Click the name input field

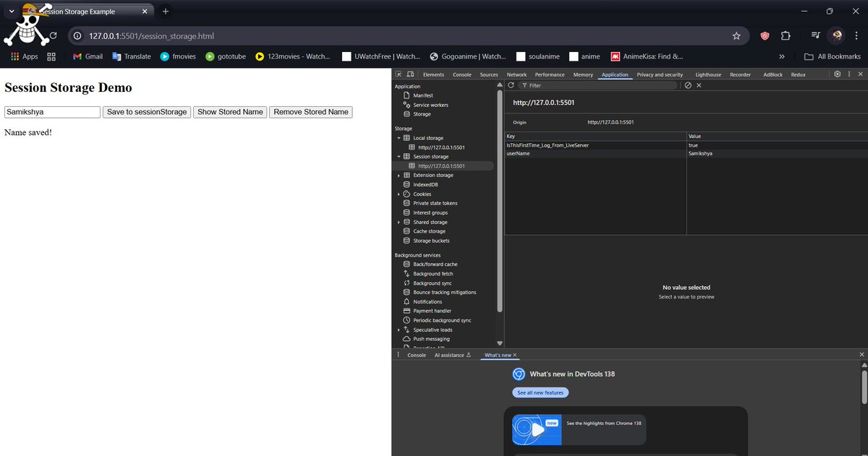[52, 112]
